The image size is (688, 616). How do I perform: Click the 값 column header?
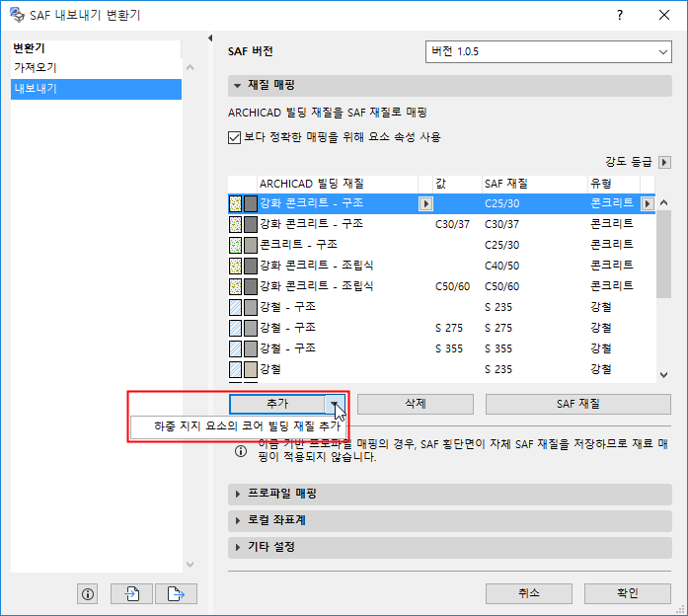(x=456, y=184)
